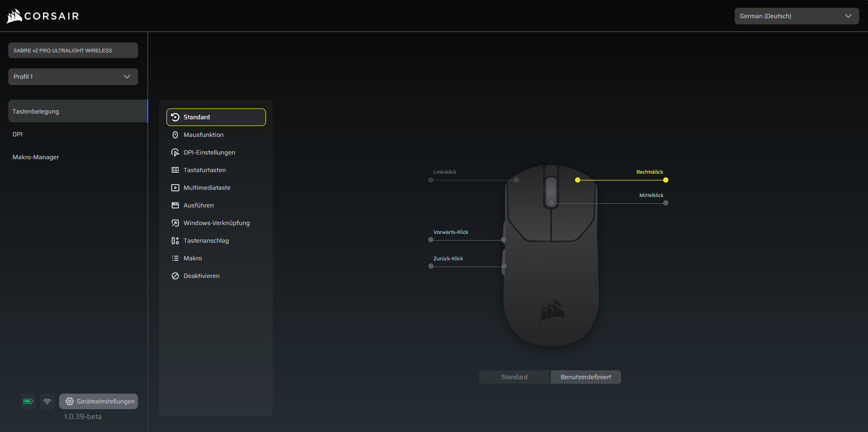Pick the Tastaturtasten keyboard icon
Viewport: 868px width, 432px height.
[x=175, y=170]
